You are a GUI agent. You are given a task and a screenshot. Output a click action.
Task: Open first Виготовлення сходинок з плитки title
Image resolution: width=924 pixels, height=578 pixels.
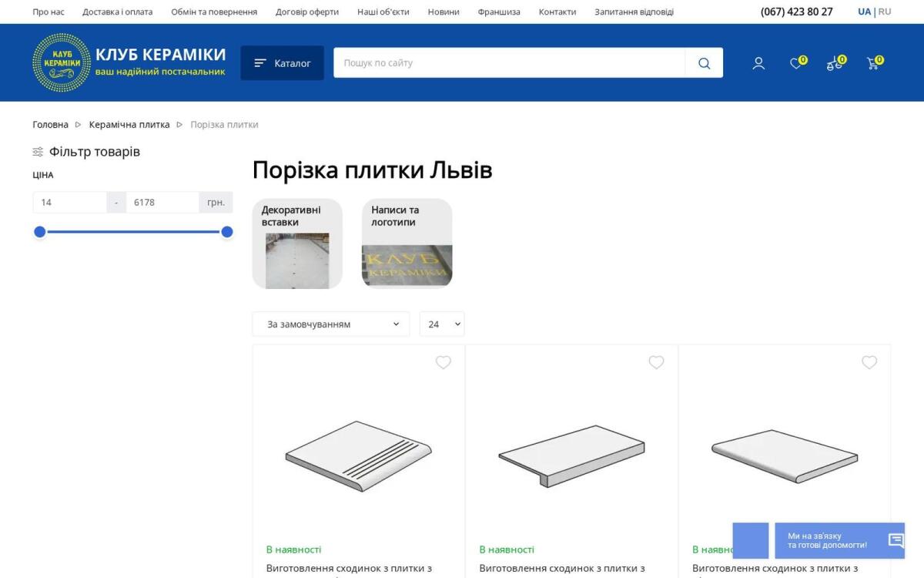tap(349, 569)
